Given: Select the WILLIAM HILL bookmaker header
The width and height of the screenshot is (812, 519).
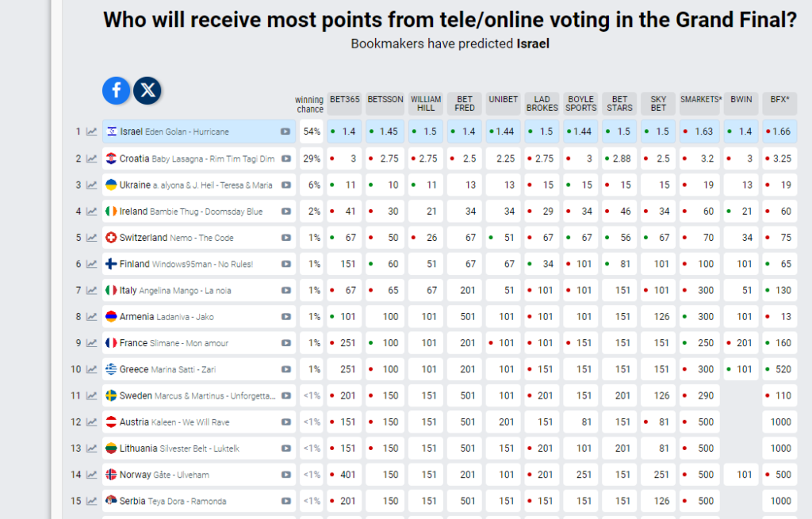Looking at the screenshot, I should 426,104.
